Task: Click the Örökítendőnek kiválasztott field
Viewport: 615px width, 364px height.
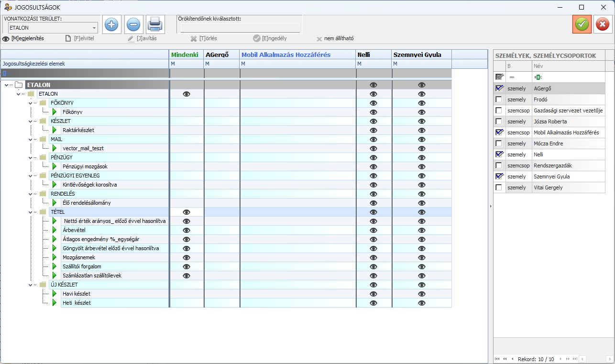Action: 240,28
